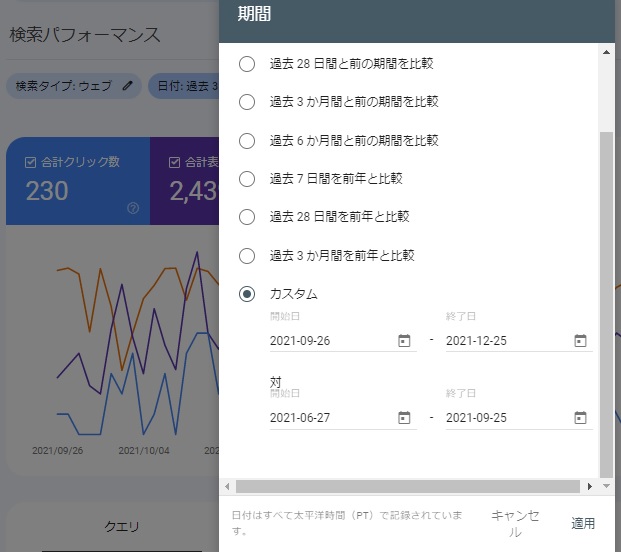Open calendar for comparison start date 2021-06-27
Viewport: 621px width, 552px height.
pos(404,418)
